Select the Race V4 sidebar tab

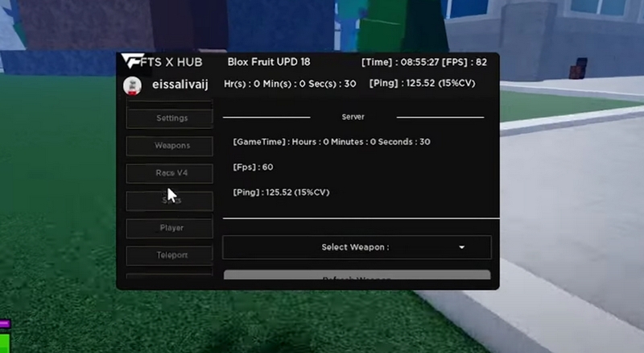click(x=171, y=173)
